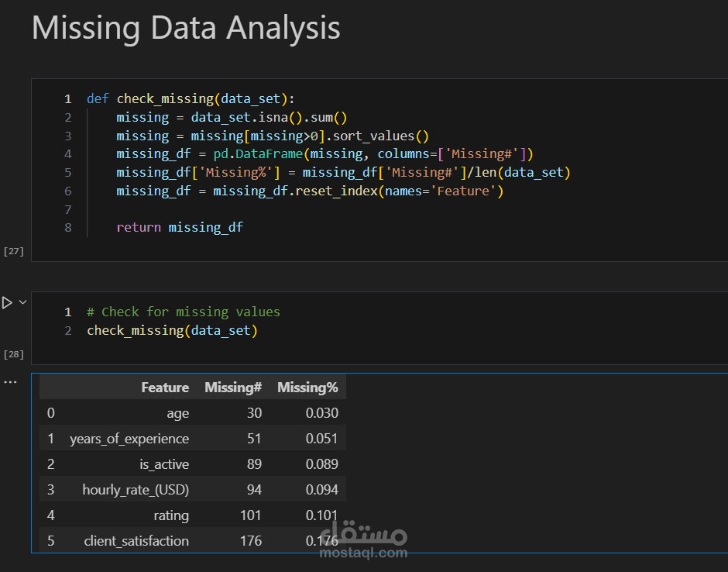The height and width of the screenshot is (572, 728).
Task: Select the years_of_experience cell
Action: (x=129, y=439)
